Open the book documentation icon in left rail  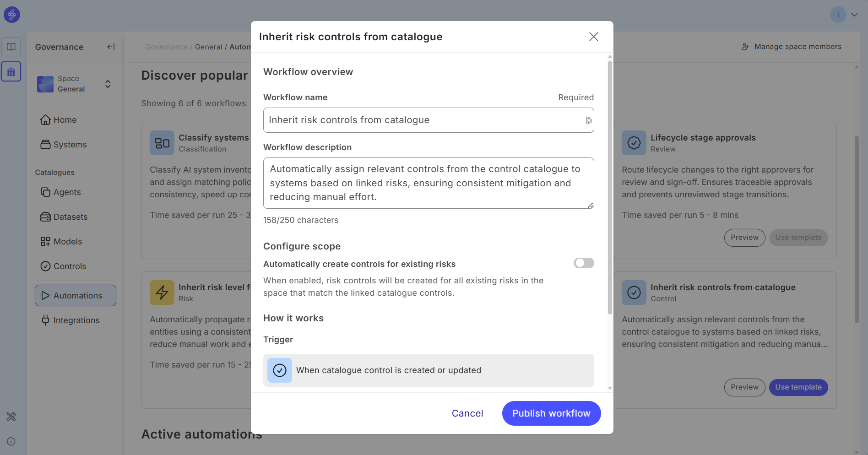pyautogui.click(x=11, y=47)
